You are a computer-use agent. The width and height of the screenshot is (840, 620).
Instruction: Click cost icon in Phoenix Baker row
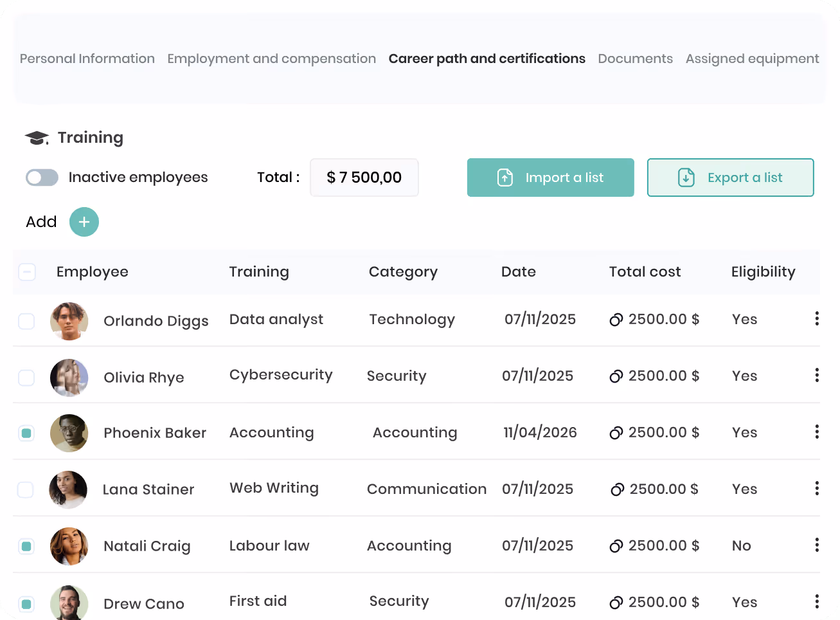(616, 433)
